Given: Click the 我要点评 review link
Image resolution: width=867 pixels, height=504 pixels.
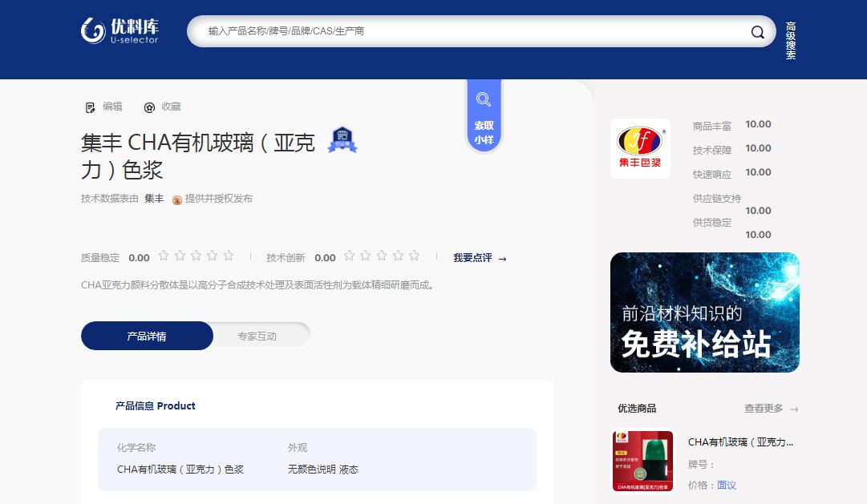Looking at the screenshot, I should [480, 258].
